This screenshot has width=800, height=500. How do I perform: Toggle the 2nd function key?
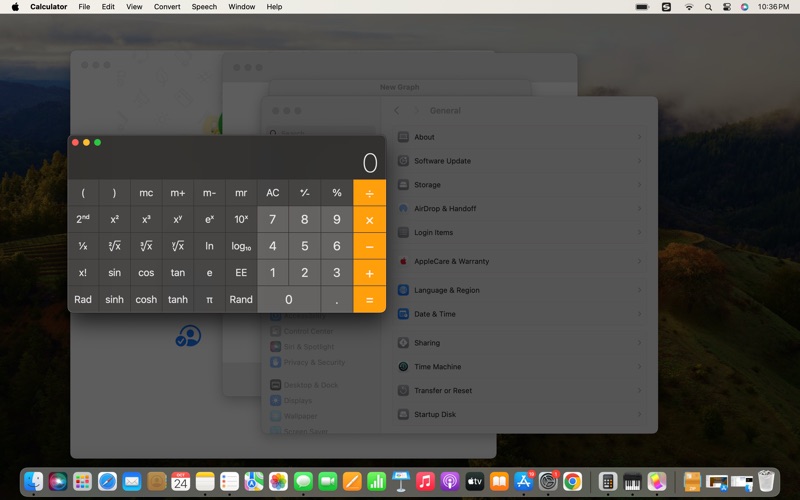(83, 219)
